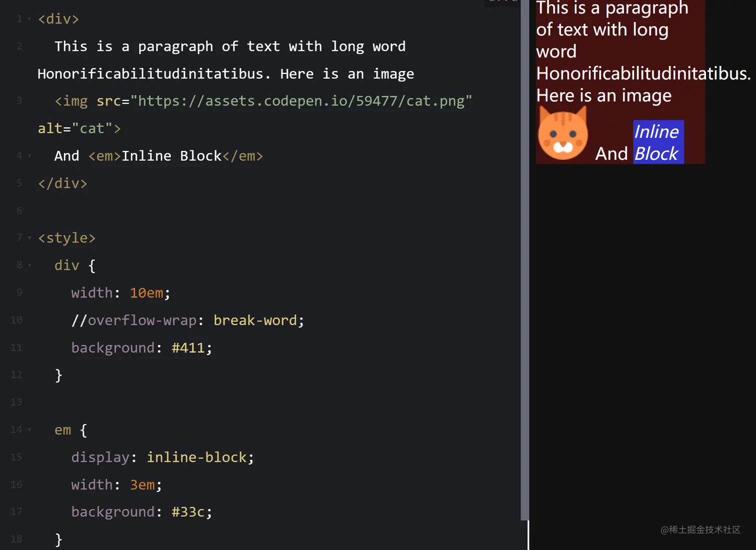Click the <img tag name on line 3

tap(71, 101)
